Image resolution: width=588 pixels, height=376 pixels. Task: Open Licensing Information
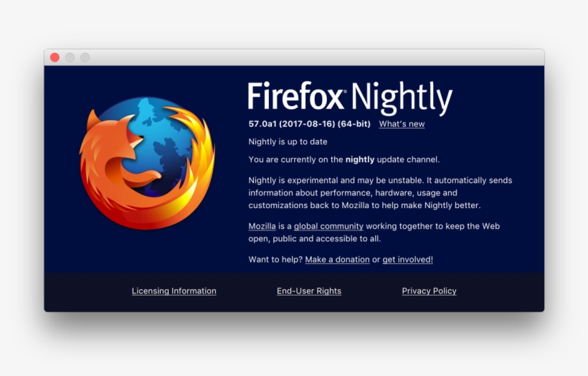click(x=174, y=291)
